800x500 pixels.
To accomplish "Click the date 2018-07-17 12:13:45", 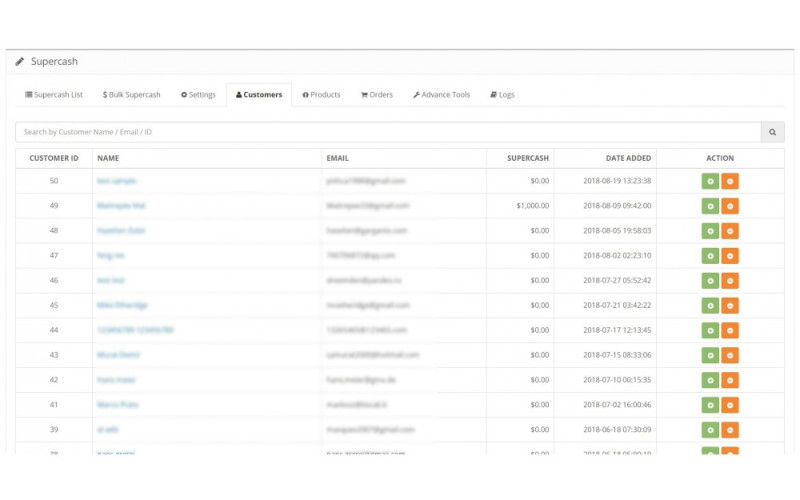I will 617,330.
